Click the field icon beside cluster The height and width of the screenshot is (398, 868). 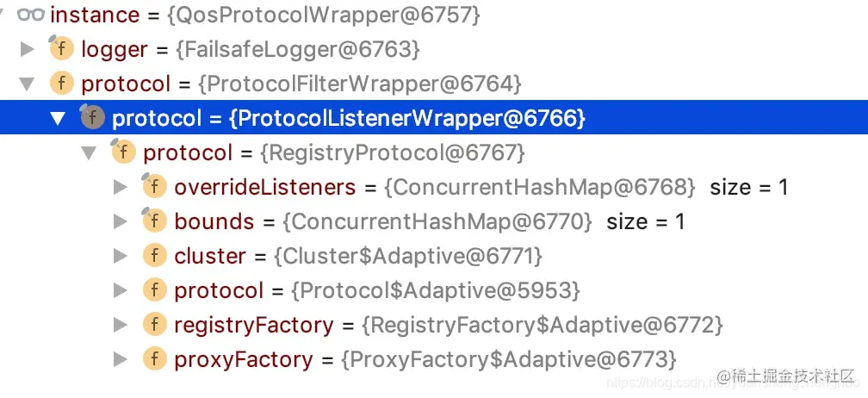click(x=154, y=256)
